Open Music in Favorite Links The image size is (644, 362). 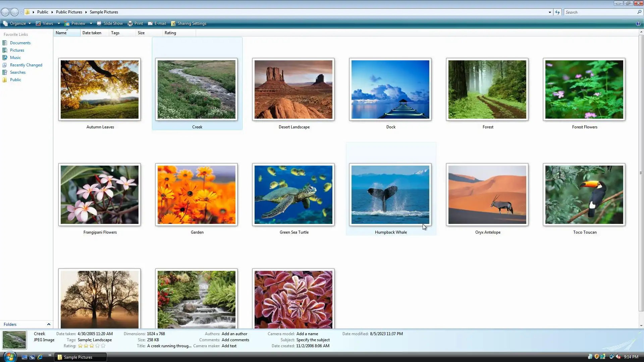pos(15,58)
